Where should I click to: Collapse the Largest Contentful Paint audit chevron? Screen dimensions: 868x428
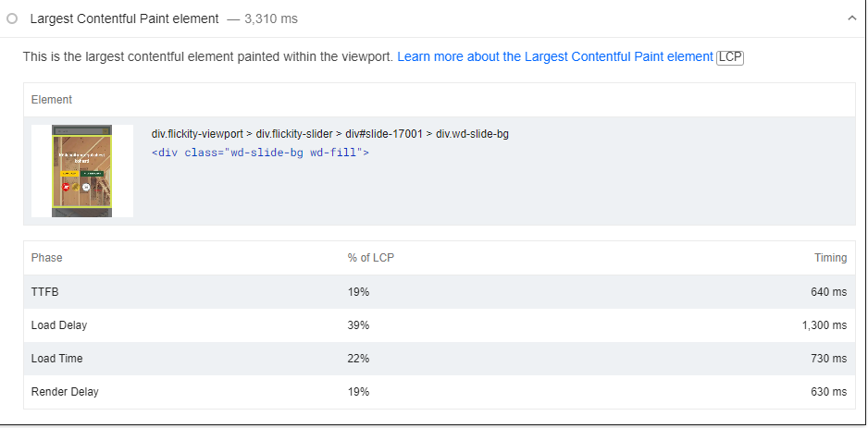pos(852,18)
